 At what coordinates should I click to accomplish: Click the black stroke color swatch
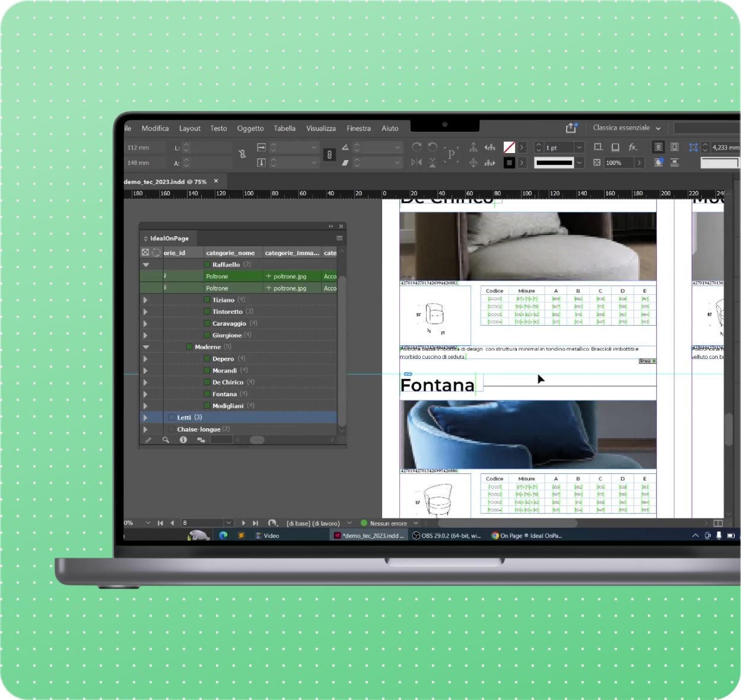(509, 163)
